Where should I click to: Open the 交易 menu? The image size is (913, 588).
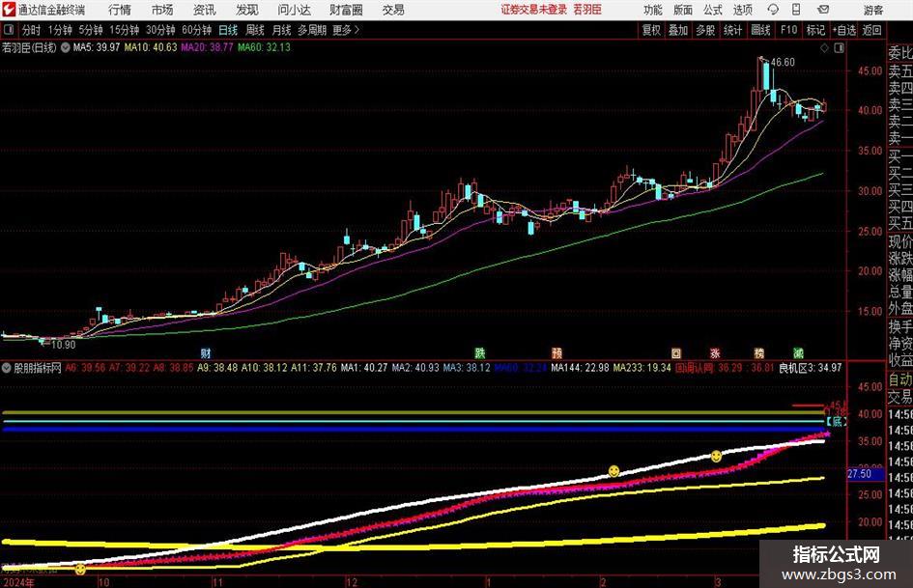(393, 10)
